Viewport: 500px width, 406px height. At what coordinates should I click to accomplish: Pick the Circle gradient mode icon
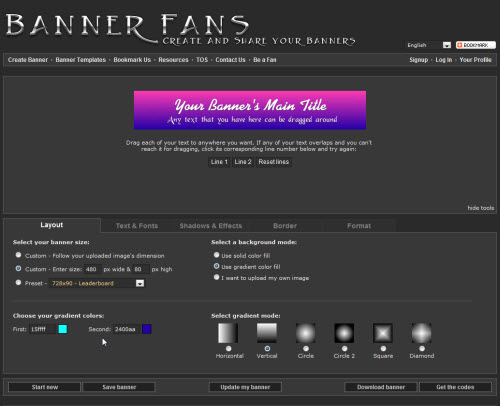tap(305, 333)
